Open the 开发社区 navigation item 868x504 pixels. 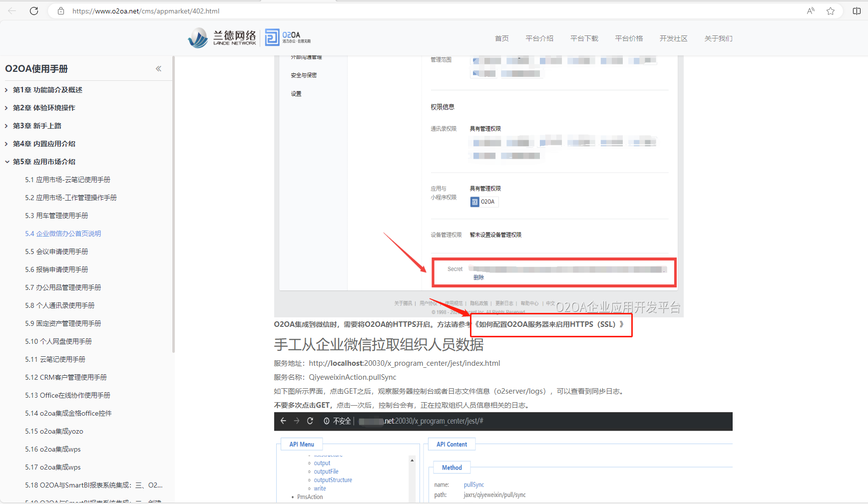pyautogui.click(x=674, y=38)
